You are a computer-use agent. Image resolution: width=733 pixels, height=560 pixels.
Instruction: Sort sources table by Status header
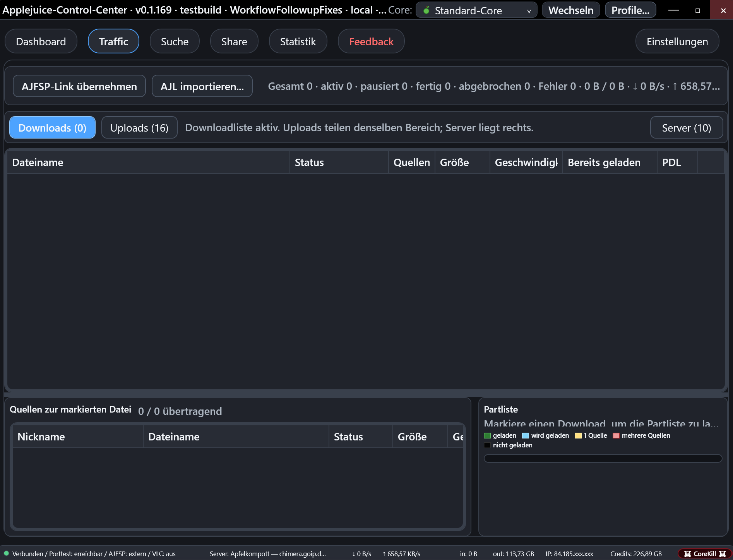(361, 437)
